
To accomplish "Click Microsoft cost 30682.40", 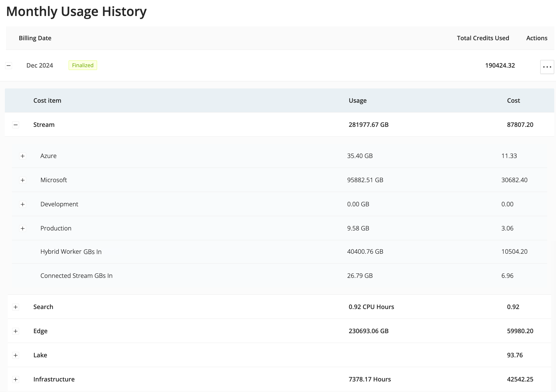I will click(514, 180).
